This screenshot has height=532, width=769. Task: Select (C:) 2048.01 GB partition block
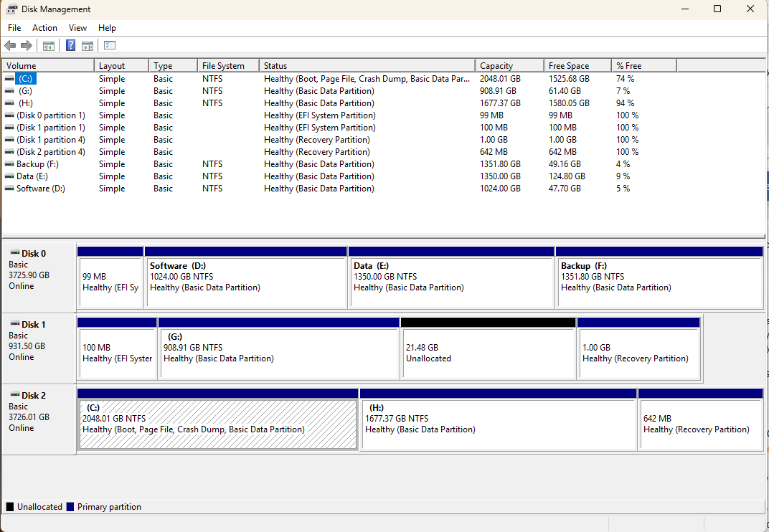[x=218, y=419]
